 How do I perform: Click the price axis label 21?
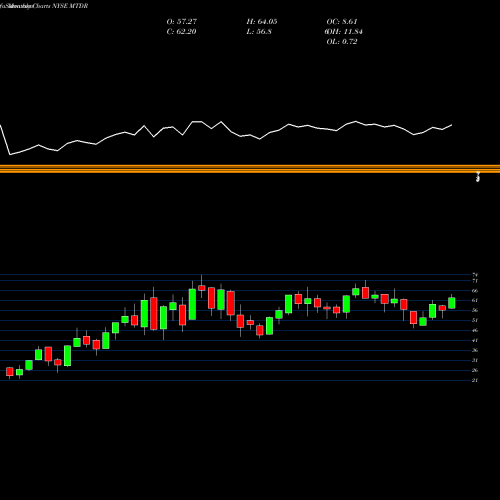tap(475, 380)
